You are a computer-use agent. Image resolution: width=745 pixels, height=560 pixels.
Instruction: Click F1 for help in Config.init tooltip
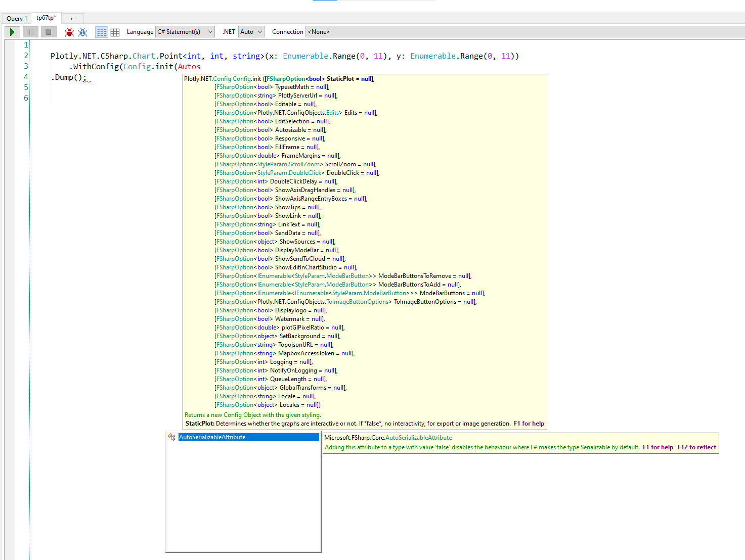click(529, 424)
